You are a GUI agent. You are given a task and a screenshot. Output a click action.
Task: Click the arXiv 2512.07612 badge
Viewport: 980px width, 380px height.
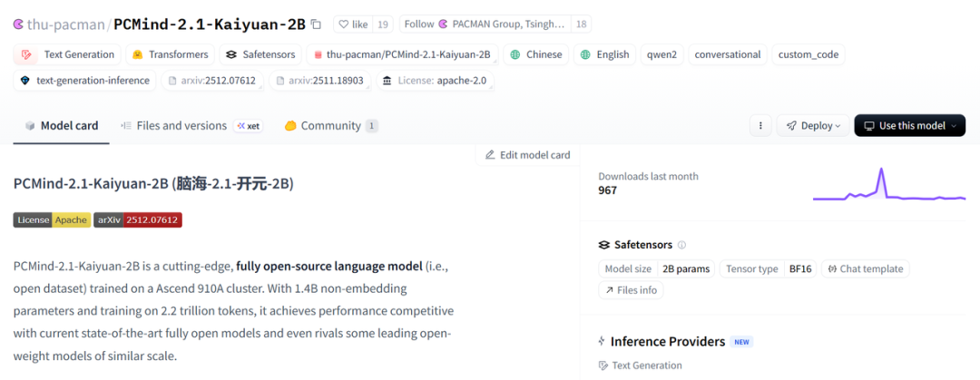point(138,220)
